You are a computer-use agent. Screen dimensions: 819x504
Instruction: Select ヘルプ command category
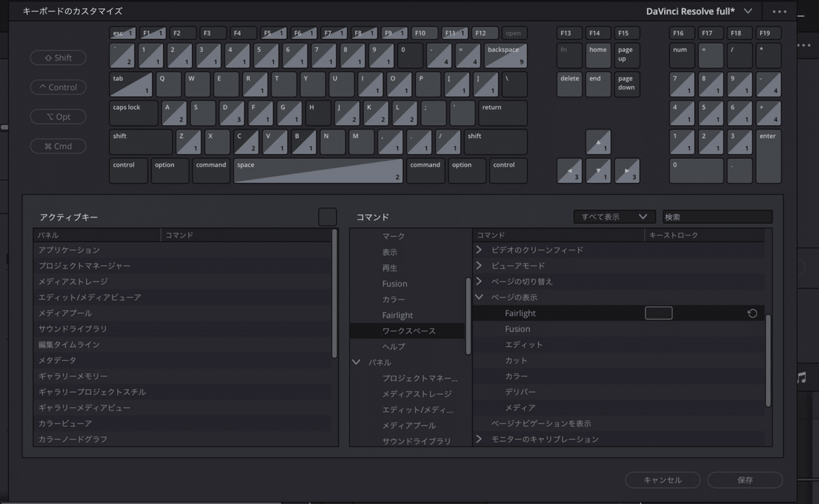(393, 346)
